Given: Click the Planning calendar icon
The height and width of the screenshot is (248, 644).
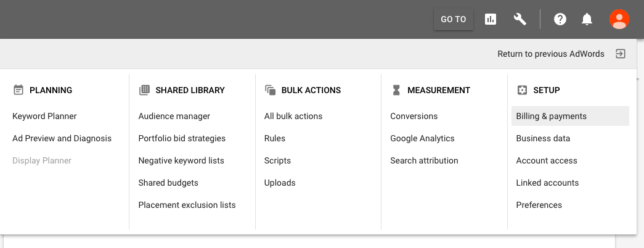Looking at the screenshot, I should (18, 90).
